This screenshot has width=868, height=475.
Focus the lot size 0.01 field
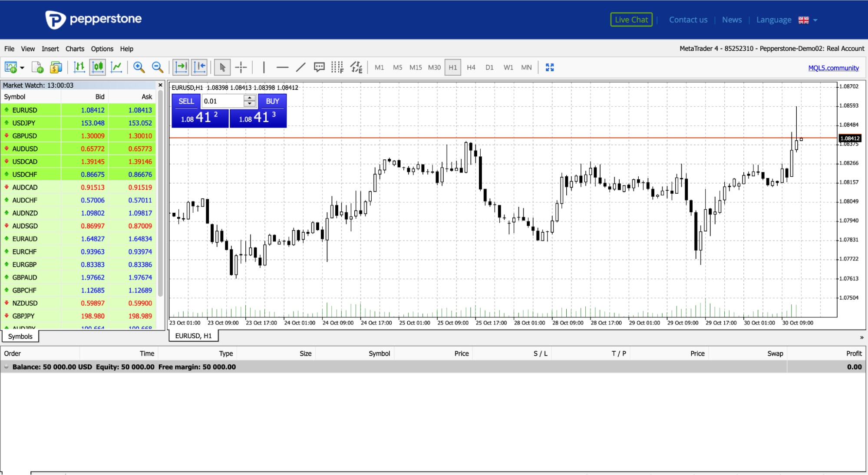(223, 101)
